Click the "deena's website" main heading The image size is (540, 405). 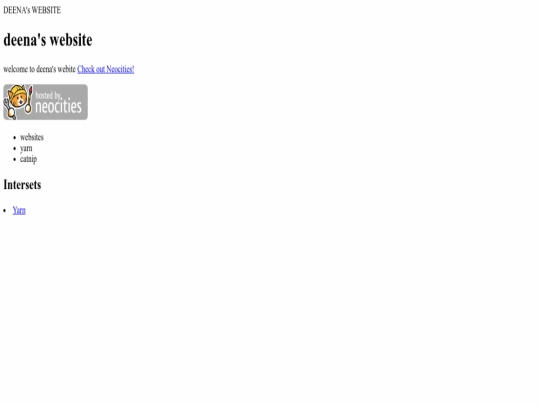point(48,40)
